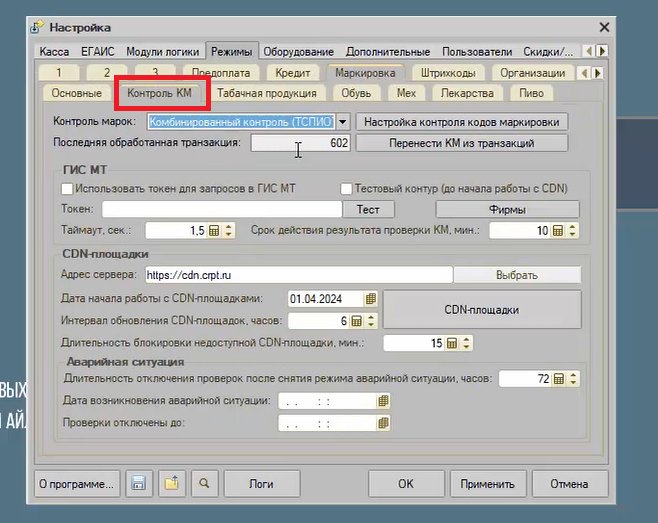Open calendar for Дата возникновения аварийной ситуации
658x523 pixels.
(383, 401)
